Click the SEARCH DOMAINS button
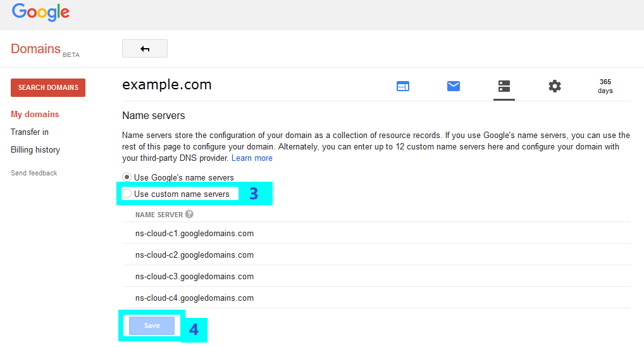Image resolution: width=644 pixels, height=347 pixels. (x=48, y=87)
